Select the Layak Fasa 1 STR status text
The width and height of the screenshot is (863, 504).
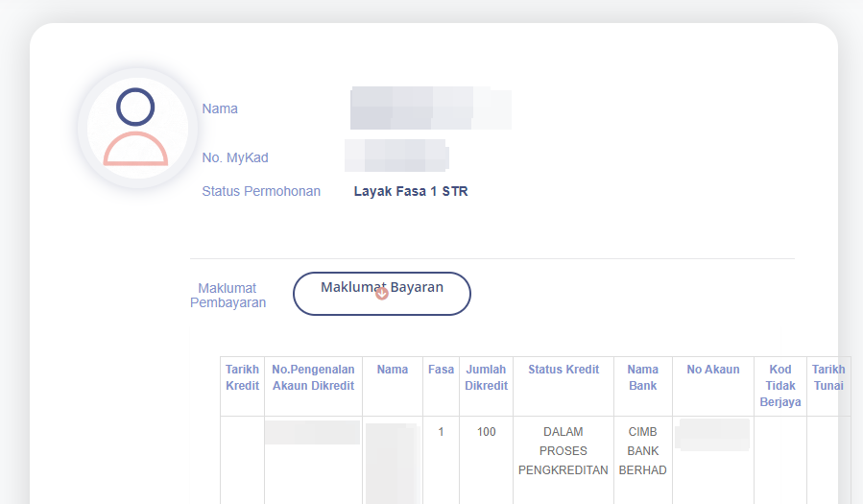(x=411, y=191)
